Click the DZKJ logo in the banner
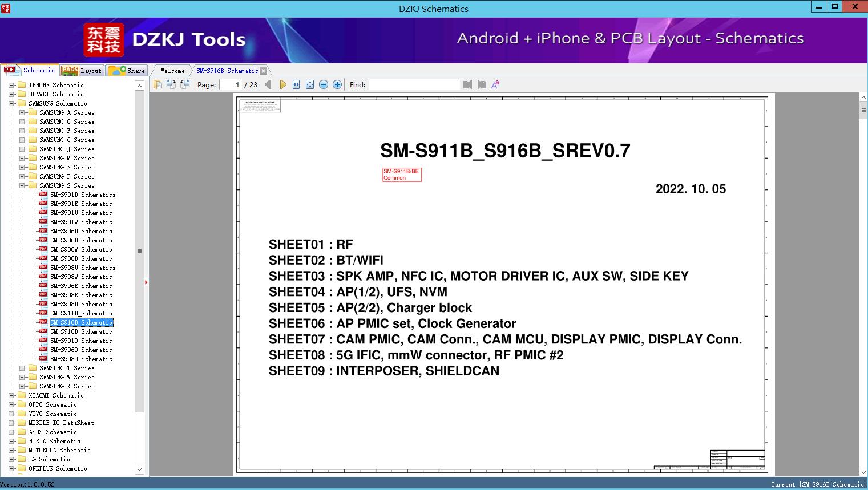The height and width of the screenshot is (490, 868). click(104, 40)
